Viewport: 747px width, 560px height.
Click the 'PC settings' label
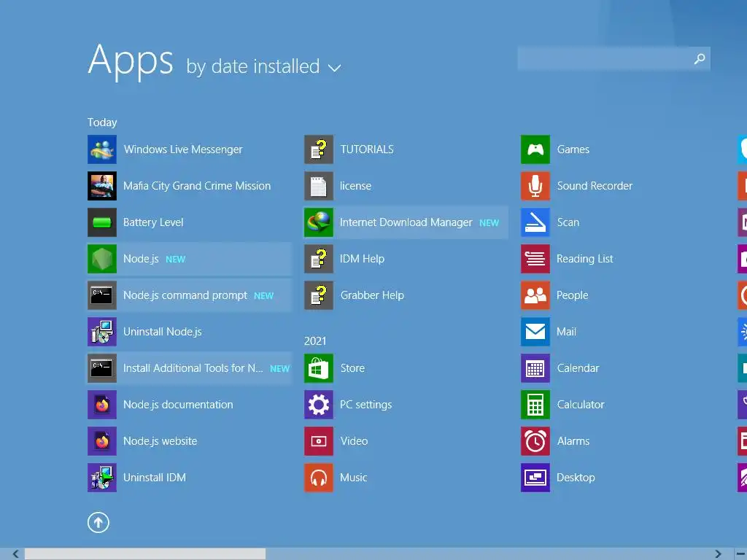(x=366, y=405)
